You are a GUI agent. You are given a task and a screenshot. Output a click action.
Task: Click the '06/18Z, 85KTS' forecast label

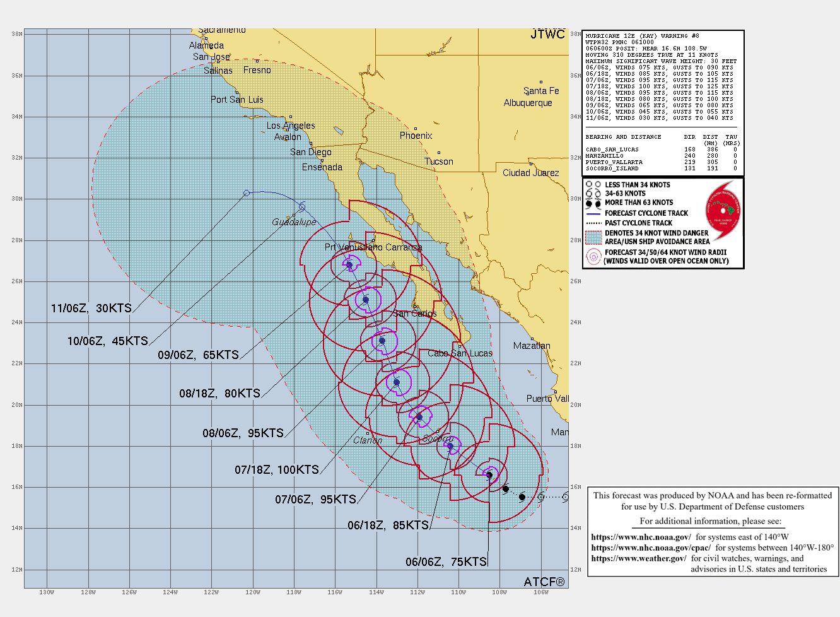(388, 526)
